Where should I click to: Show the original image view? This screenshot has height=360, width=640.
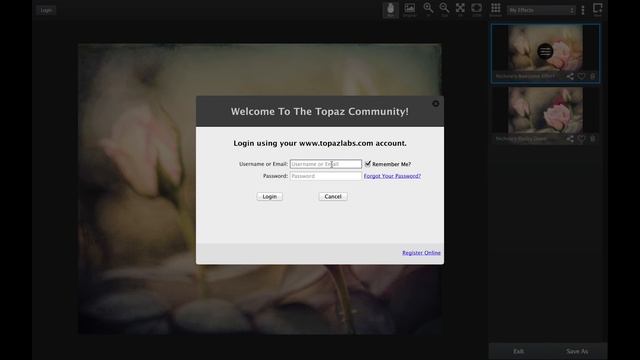[x=409, y=10]
